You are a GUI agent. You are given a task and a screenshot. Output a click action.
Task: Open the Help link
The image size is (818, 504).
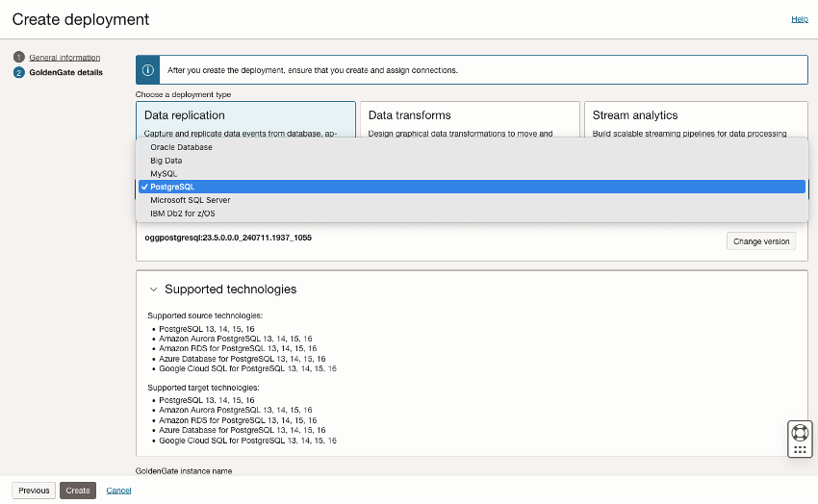(799, 19)
